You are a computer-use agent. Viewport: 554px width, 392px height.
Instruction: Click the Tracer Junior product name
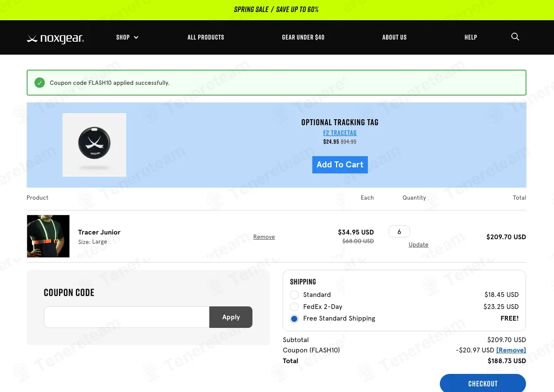[99, 232]
